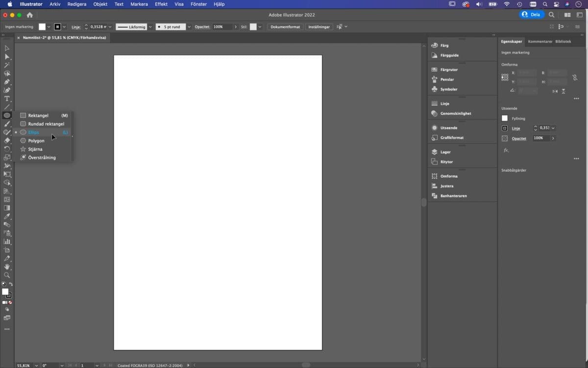The width and height of the screenshot is (588, 368).
Task: Select the Artboard tool
Action: (7, 250)
